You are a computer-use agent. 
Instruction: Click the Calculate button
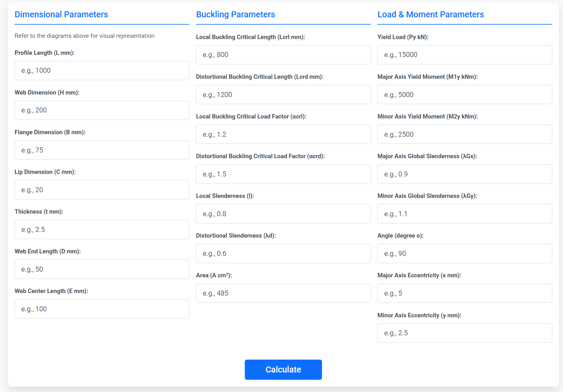[x=283, y=369]
